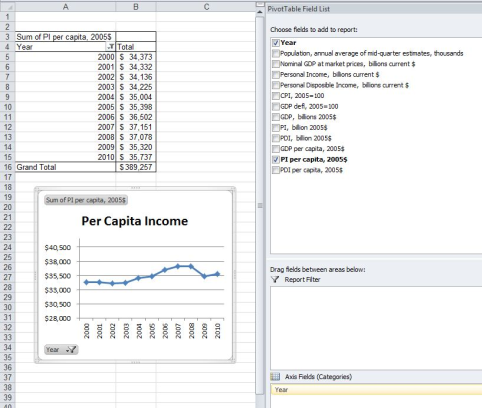This screenshot has height=408, width=482.
Task: Check the GDP per capita, 2005$ field
Action: click(x=276, y=149)
